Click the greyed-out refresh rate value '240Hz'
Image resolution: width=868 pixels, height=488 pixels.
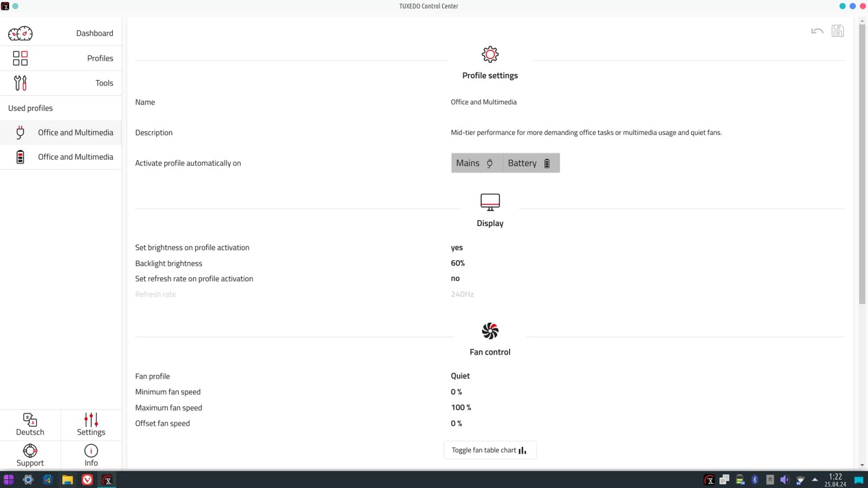click(462, 294)
